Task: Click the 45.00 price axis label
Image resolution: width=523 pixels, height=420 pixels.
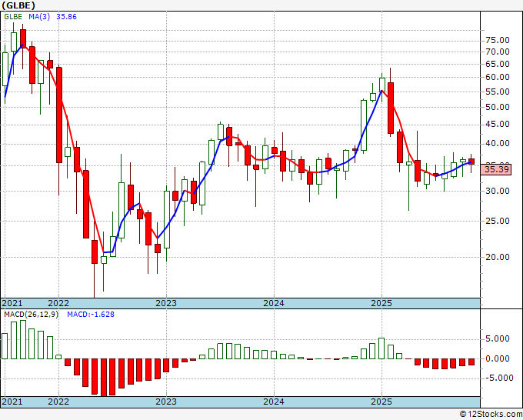Action: click(498, 124)
